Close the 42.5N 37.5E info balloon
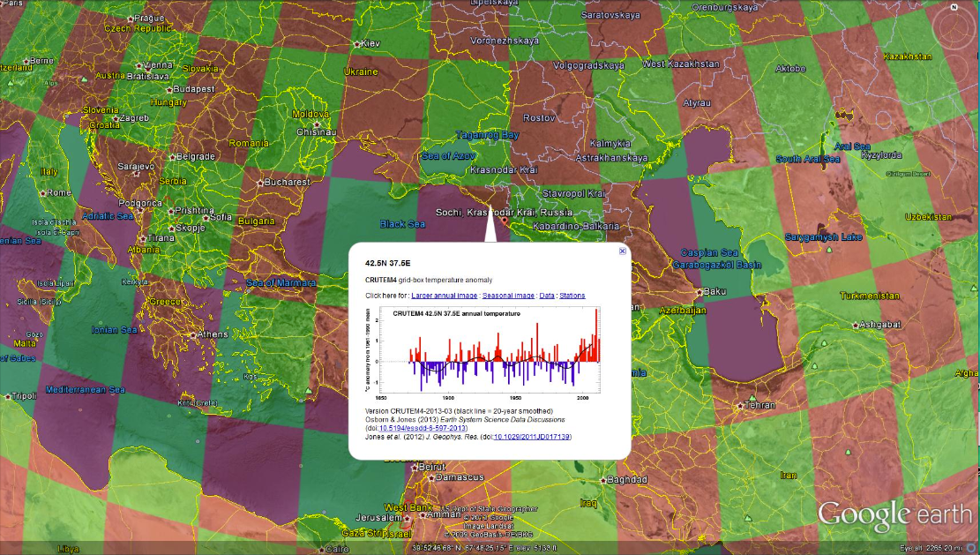980x555 pixels. (x=622, y=251)
